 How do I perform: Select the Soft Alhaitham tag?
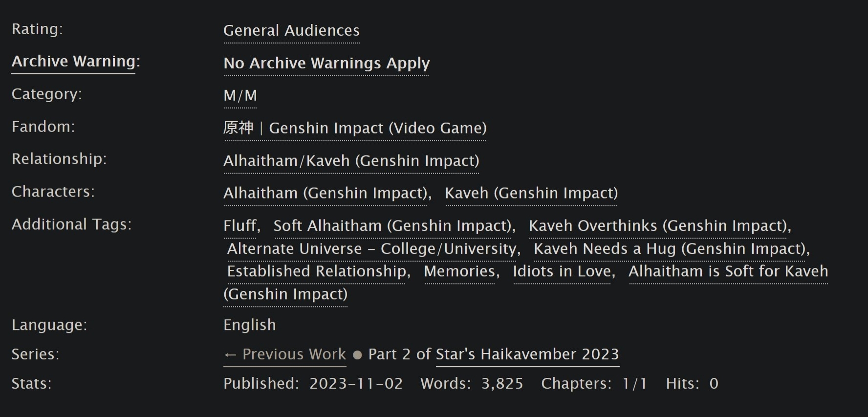point(392,226)
